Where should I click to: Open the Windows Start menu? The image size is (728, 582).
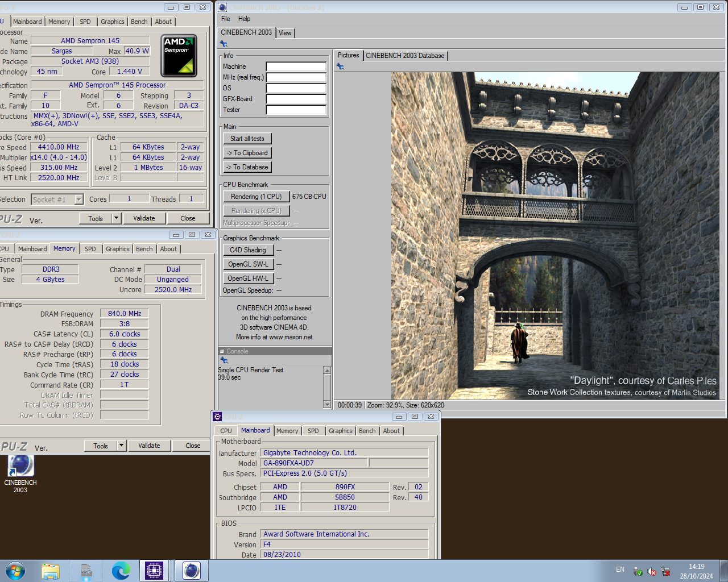click(15, 571)
